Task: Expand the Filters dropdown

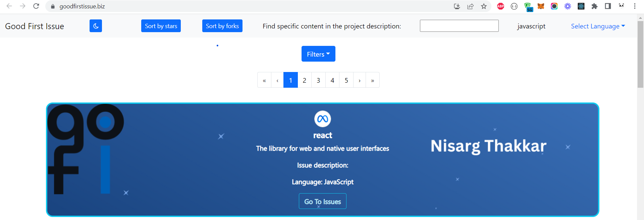Action: [318, 54]
